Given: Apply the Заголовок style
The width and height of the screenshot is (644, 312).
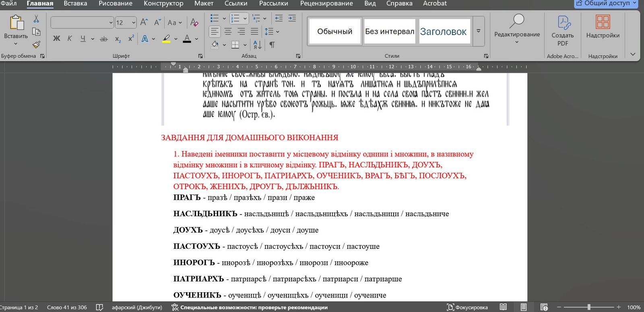Looking at the screenshot, I should [x=443, y=31].
